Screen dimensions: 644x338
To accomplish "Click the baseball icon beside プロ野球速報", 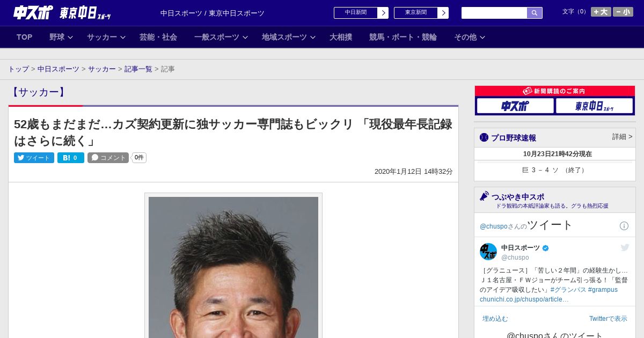I will (484, 137).
